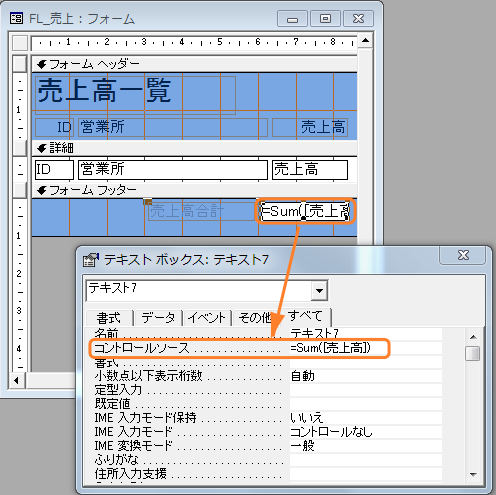Click the horizontal ruler at mark 5
This screenshot has width=496, height=495.
point(220,42)
